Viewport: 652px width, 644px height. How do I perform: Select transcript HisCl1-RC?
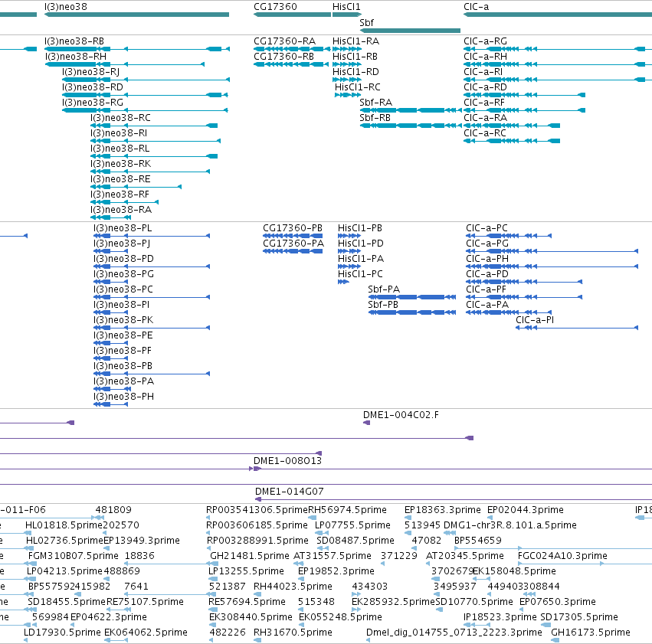[x=358, y=87]
